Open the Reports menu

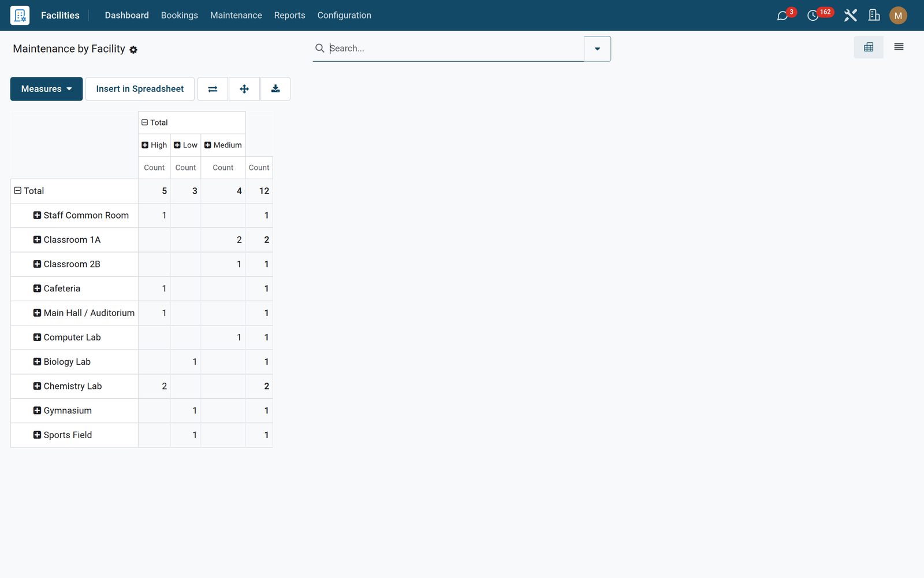tap(289, 16)
